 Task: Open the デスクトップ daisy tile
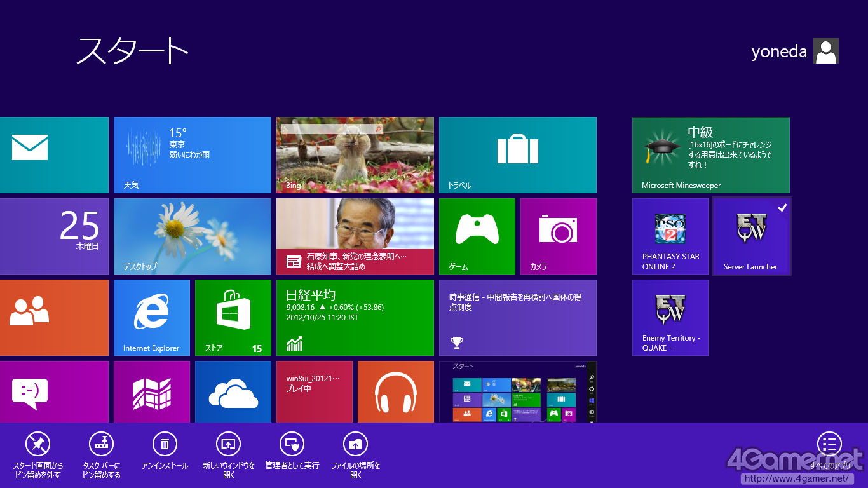click(x=193, y=236)
